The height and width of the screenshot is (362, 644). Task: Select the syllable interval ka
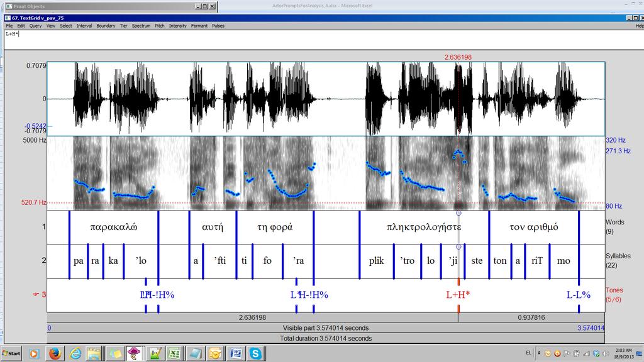coord(113,261)
